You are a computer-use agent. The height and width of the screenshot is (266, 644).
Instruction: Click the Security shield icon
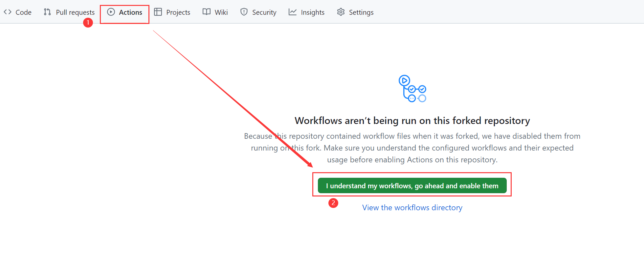click(x=244, y=12)
